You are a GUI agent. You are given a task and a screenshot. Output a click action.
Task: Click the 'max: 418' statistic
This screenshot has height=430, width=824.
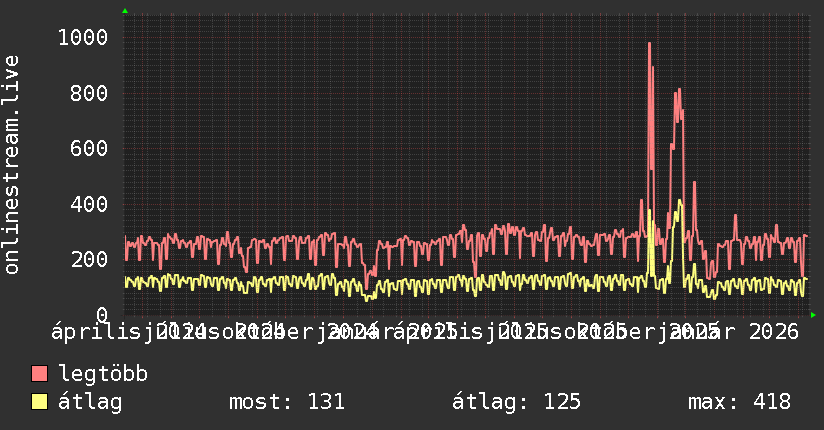click(x=739, y=402)
